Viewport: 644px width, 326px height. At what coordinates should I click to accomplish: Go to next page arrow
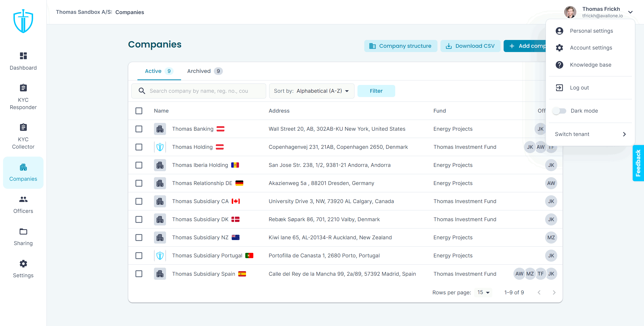point(554,292)
